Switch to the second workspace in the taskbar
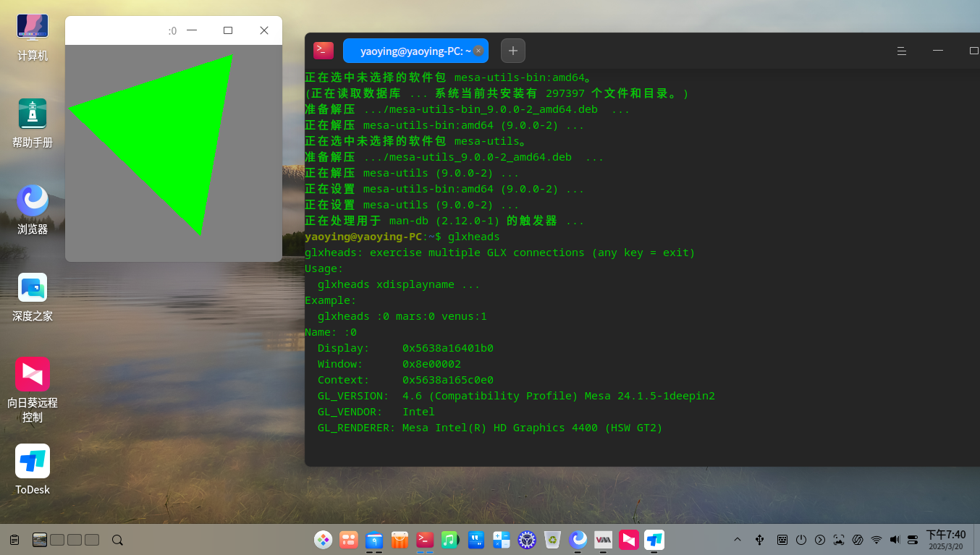 (57, 540)
